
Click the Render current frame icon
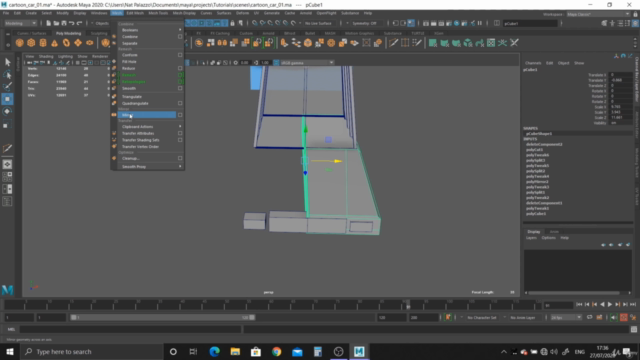pos(433,23)
